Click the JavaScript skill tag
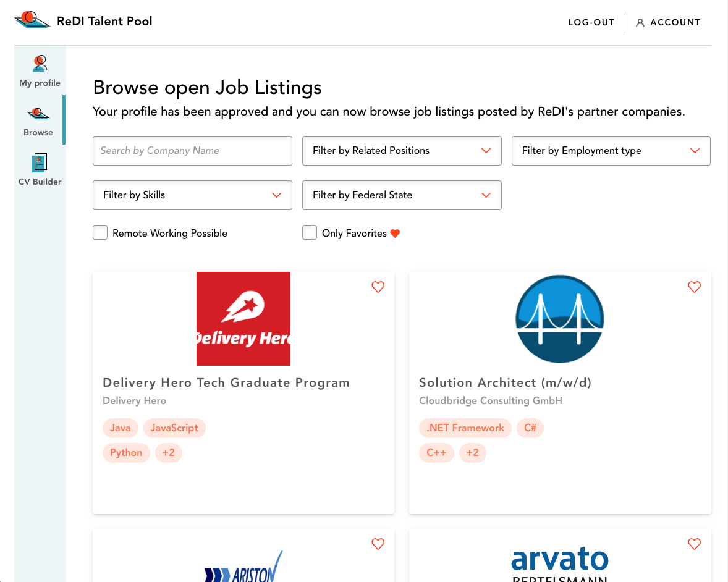The image size is (728, 582). [x=174, y=428]
